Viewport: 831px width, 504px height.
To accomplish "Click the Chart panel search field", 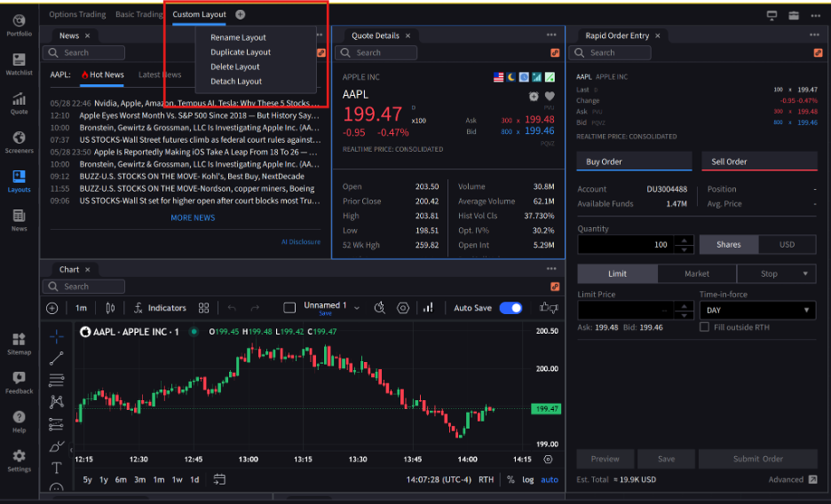I will (83, 287).
